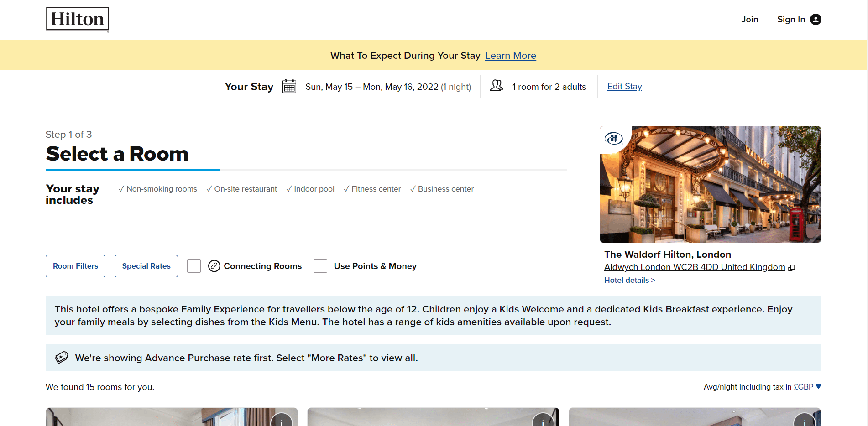The width and height of the screenshot is (868, 426).
Task: Click '1 room for 2 adults' text
Action: (x=549, y=87)
